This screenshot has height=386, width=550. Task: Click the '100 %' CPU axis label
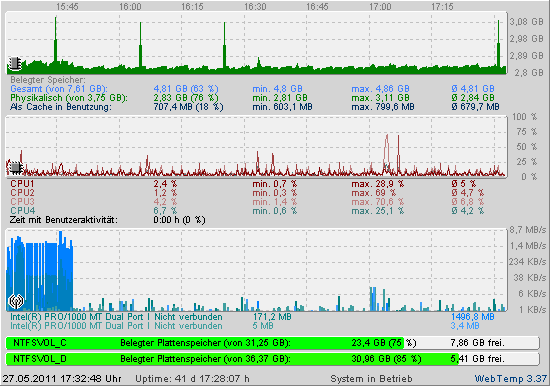pos(524,117)
